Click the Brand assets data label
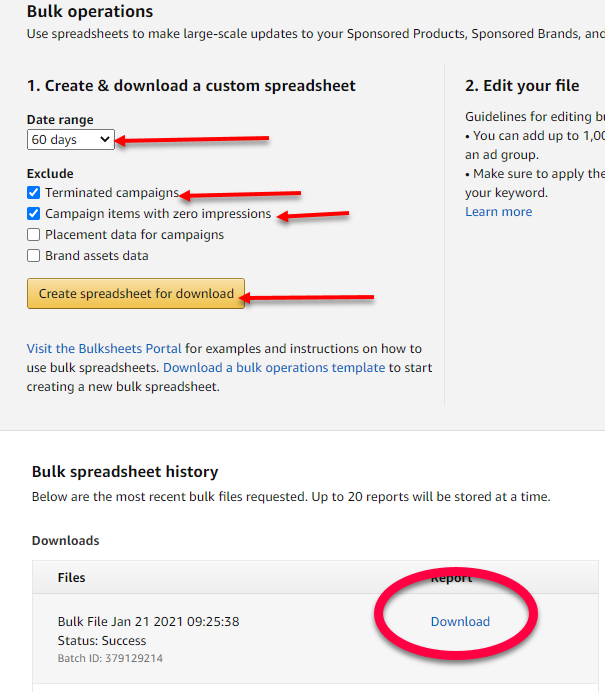This screenshot has width=605, height=692. pos(97,256)
